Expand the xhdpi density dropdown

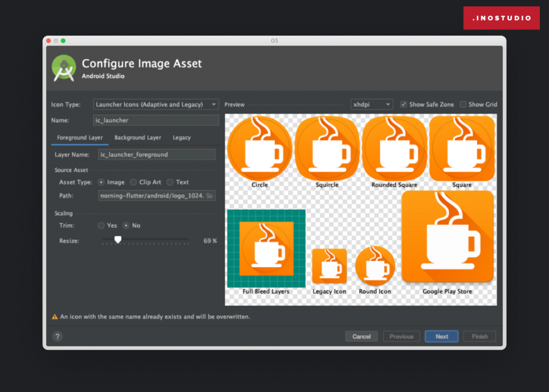[372, 105]
